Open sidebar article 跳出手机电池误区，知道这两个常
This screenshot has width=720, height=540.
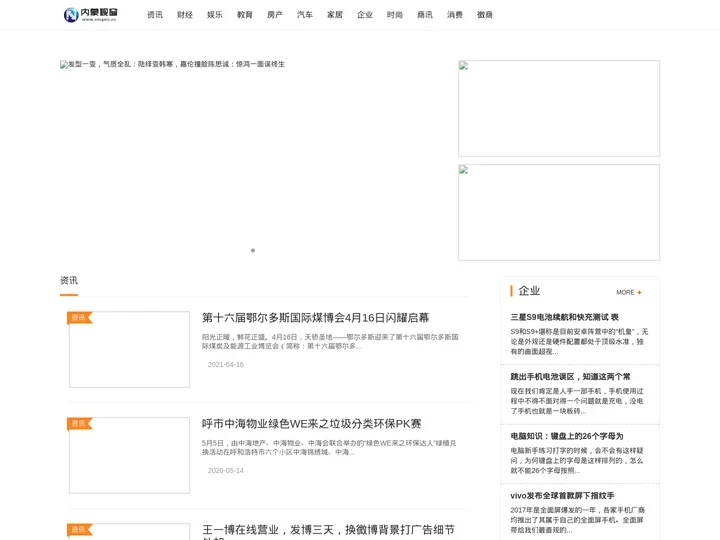click(x=570, y=377)
